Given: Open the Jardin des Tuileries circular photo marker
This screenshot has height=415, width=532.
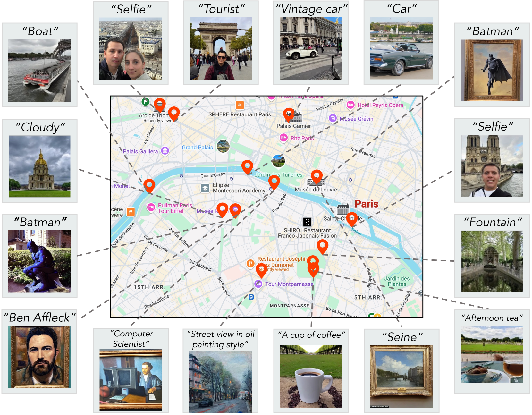Looking at the screenshot, I should pyautogui.click(x=278, y=161).
